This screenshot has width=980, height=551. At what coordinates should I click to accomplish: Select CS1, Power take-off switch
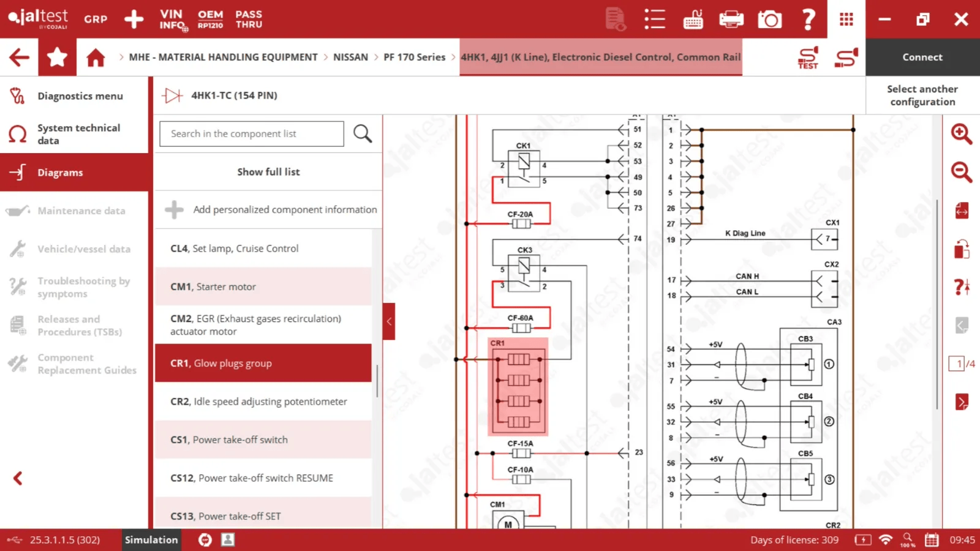(263, 440)
